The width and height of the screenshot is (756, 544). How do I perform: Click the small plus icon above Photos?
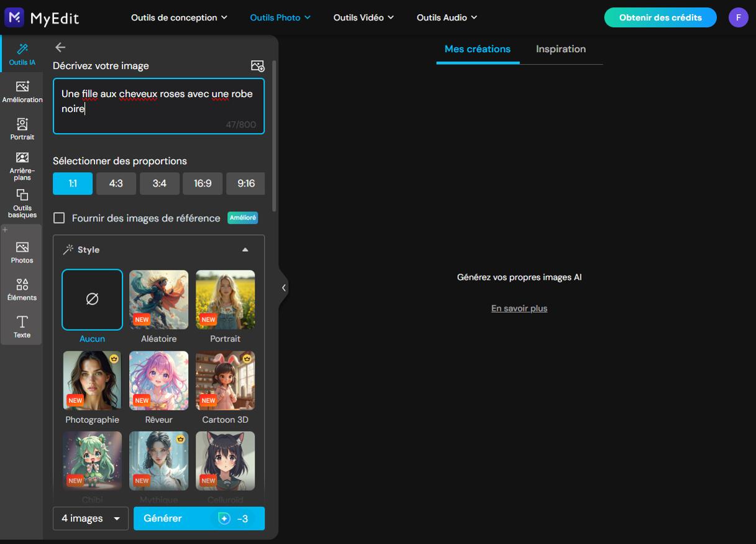point(6,230)
